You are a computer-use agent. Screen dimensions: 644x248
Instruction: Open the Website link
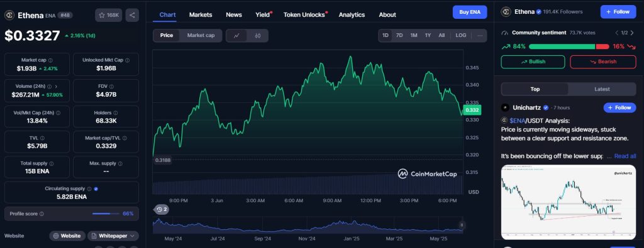[67, 236]
